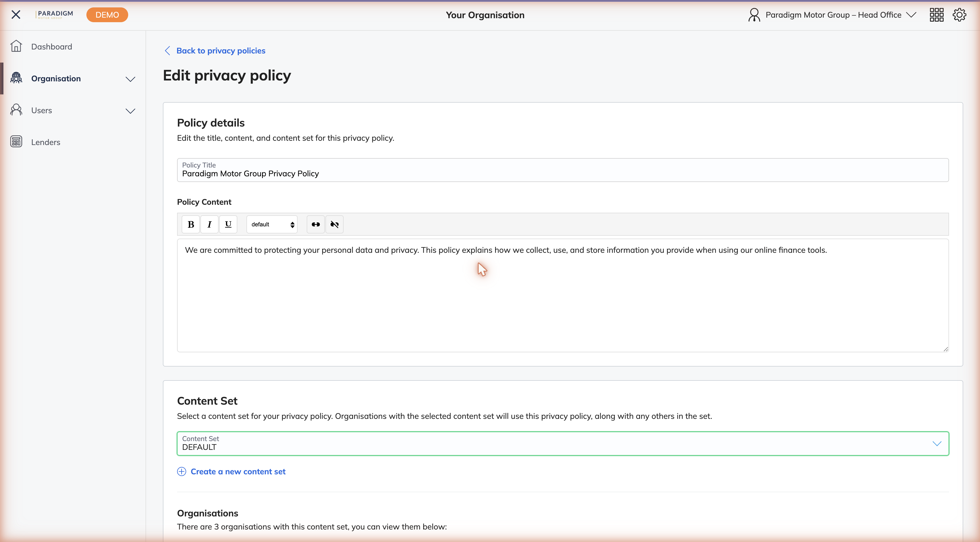This screenshot has height=542, width=980.
Task: Click the Your Organisation header title
Action: click(x=485, y=15)
